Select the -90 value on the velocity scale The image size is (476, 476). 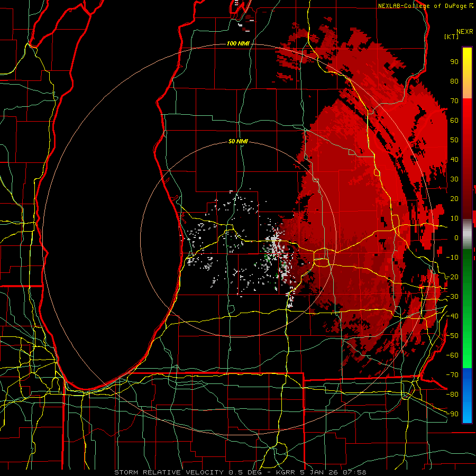[x=452, y=414]
